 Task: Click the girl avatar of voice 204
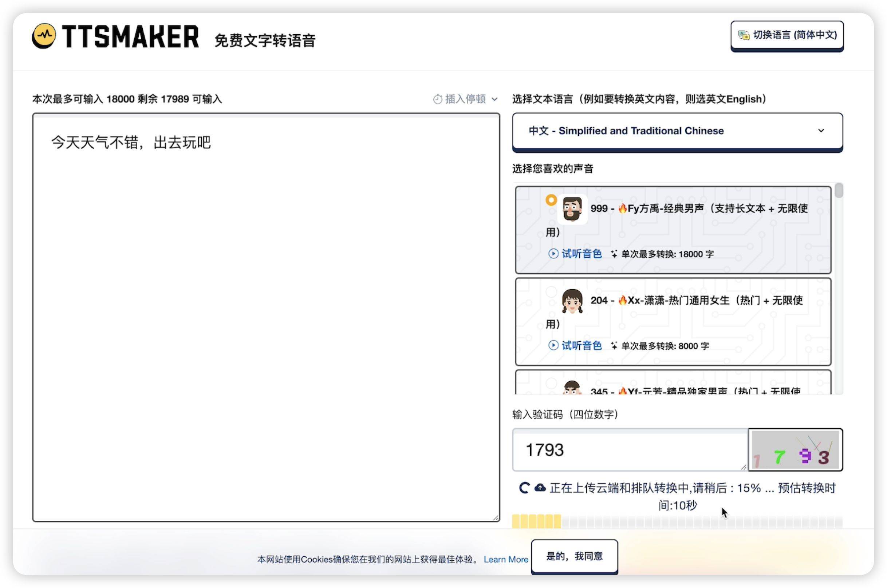(x=572, y=301)
